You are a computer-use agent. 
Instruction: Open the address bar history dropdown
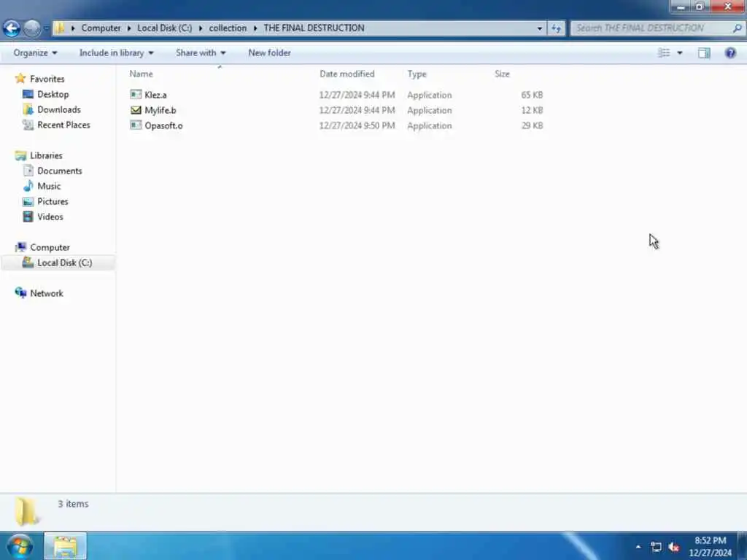pyautogui.click(x=539, y=28)
